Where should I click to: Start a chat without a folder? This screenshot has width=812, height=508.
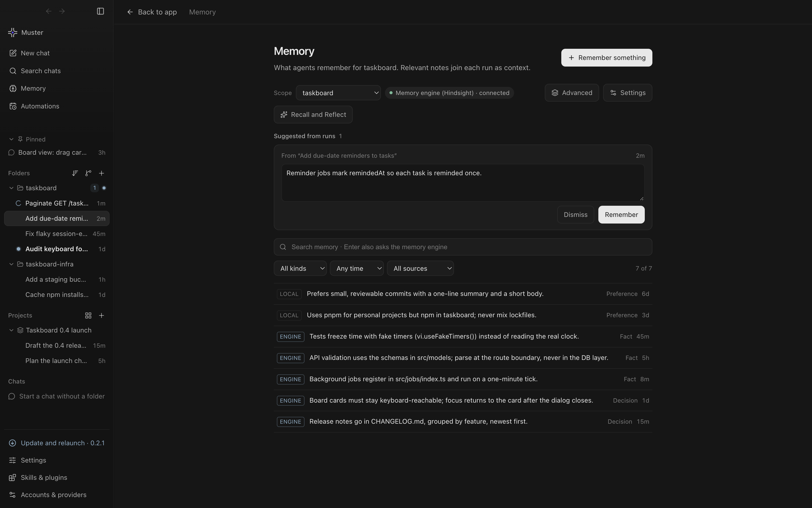coord(57,396)
